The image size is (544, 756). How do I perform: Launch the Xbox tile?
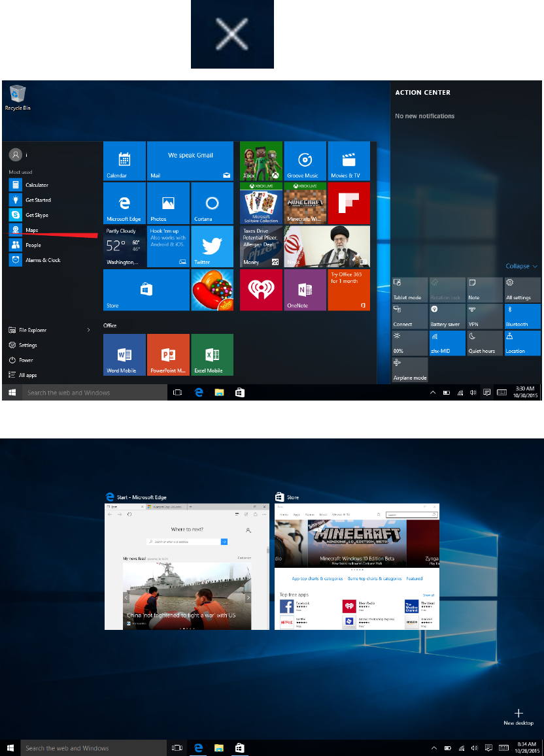[261, 161]
